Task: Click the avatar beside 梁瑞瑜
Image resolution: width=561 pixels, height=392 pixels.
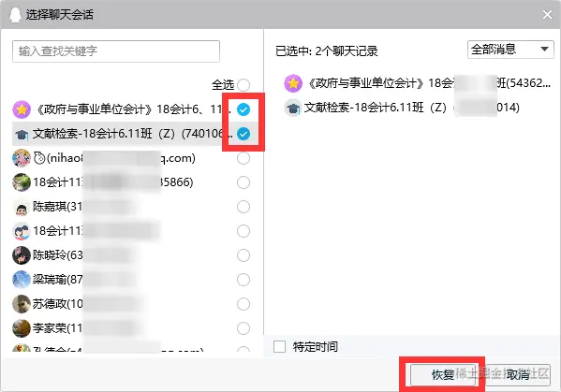Action: (x=22, y=280)
